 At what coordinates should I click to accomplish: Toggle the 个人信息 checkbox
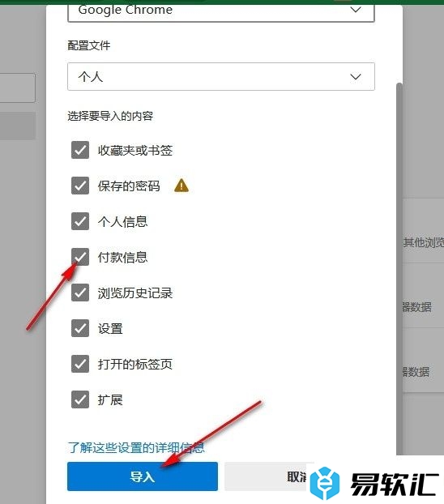coord(80,221)
